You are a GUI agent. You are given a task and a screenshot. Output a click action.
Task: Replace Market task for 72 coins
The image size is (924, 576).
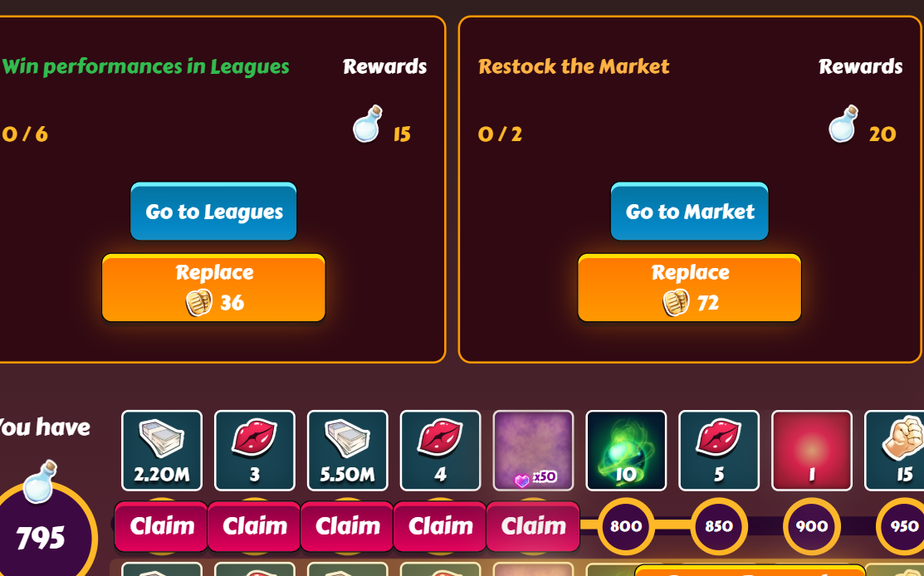(689, 288)
